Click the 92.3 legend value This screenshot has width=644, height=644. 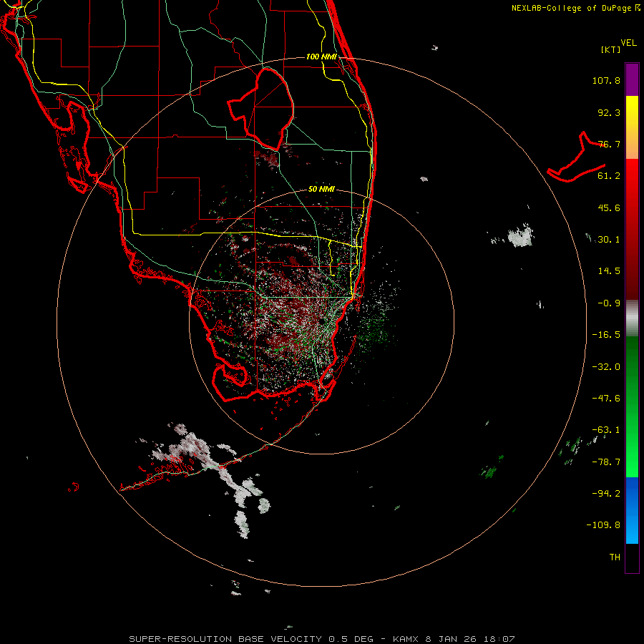click(x=609, y=112)
